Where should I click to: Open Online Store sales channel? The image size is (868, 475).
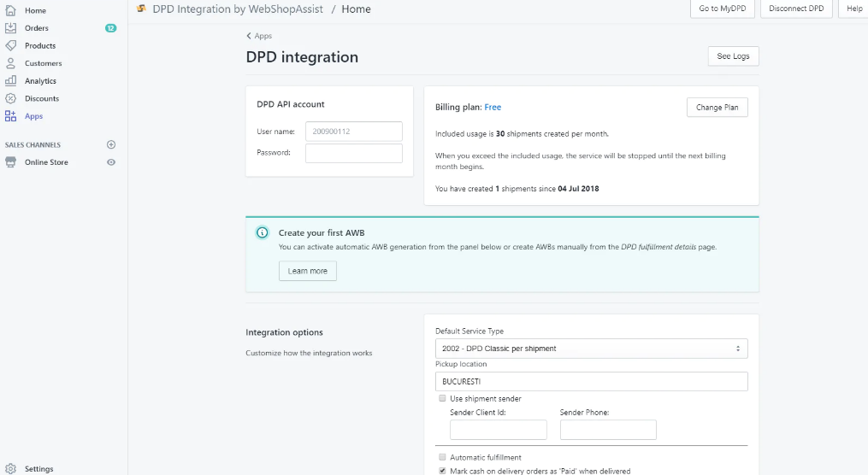click(46, 162)
